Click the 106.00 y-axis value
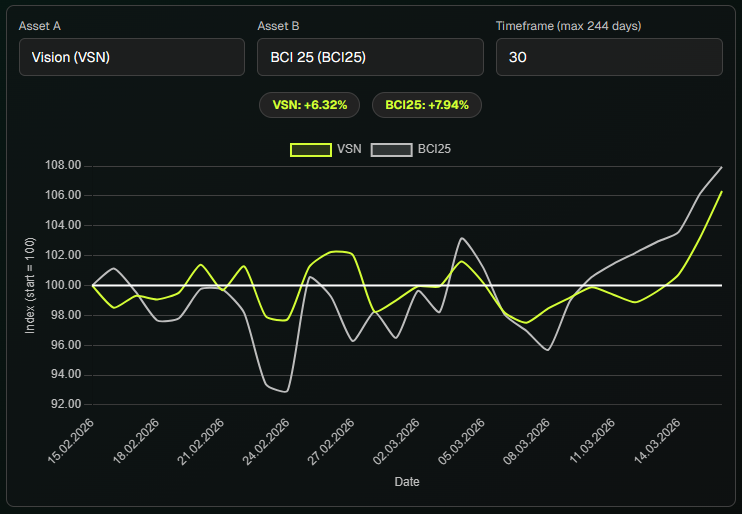 [63, 195]
